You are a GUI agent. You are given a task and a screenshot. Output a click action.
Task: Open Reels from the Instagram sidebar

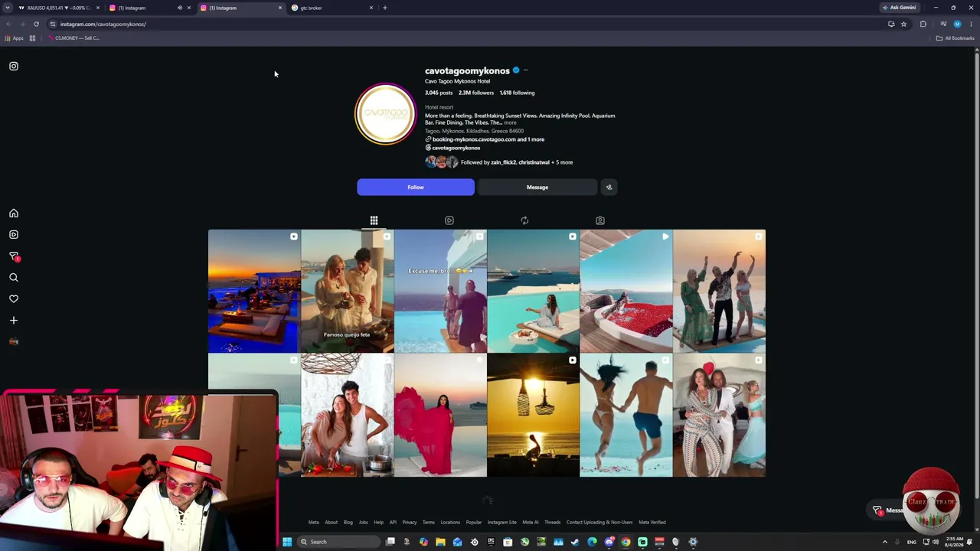pos(14,235)
